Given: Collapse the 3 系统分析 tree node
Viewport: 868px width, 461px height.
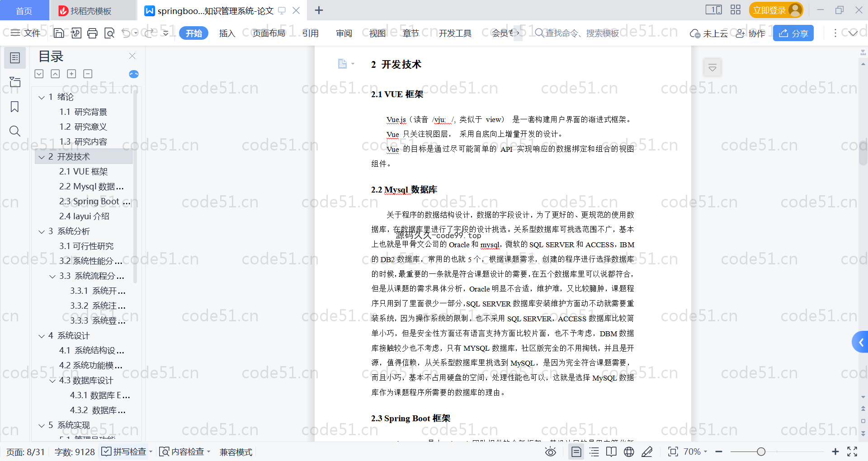Looking at the screenshot, I should point(42,231).
